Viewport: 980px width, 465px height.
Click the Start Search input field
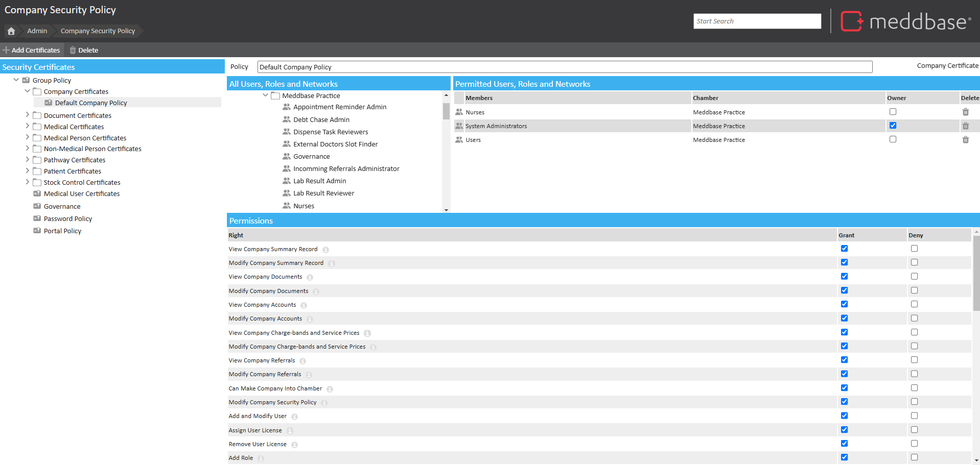pyautogui.click(x=757, y=21)
